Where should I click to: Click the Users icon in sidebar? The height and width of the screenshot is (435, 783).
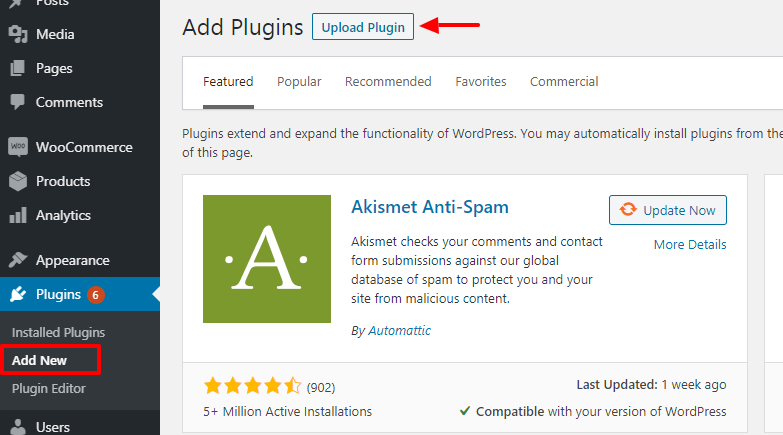[18, 427]
